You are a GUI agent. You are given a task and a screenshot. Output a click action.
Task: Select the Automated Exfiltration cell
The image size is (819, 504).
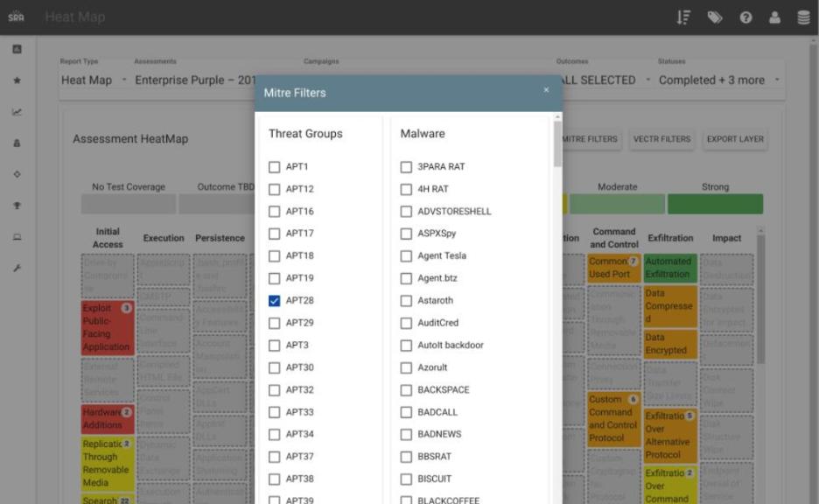pos(670,268)
